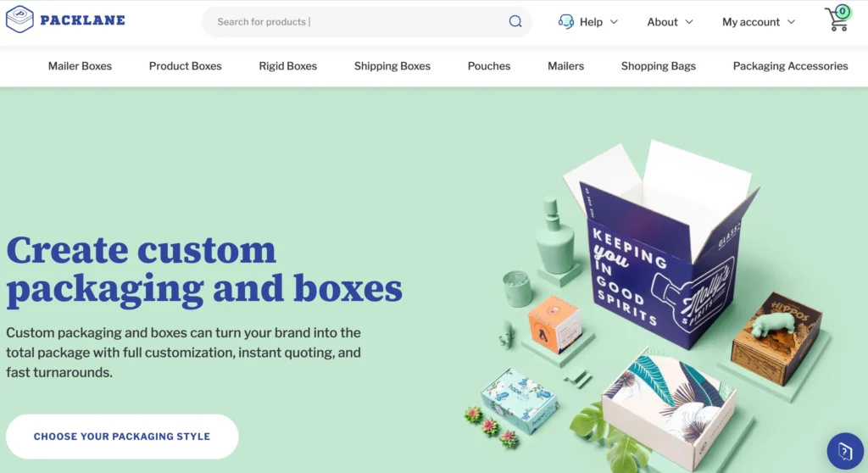Navigate to Shopping Bags
Viewport: 868px width, 473px height.
tap(658, 66)
